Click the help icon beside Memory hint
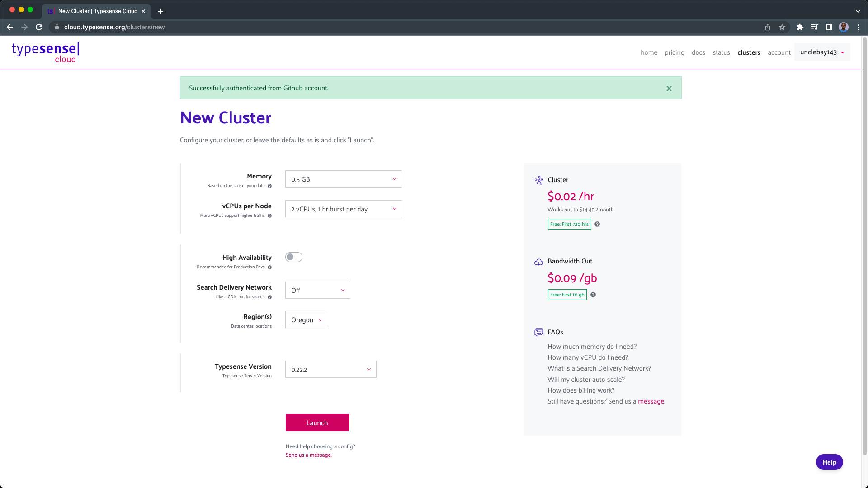 tap(270, 186)
